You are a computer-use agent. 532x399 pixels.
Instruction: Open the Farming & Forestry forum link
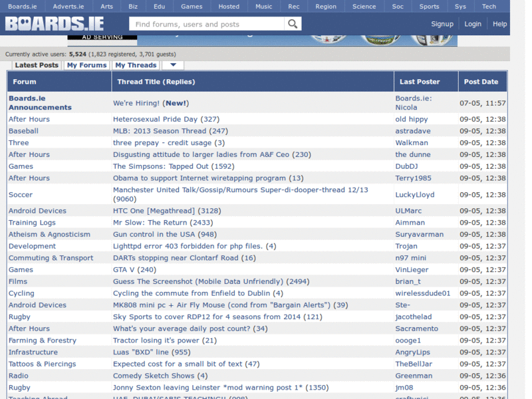tap(43, 340)
